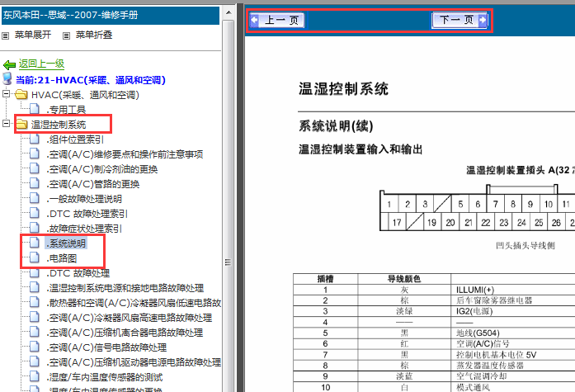The width and height of the screenshot is (575, 392).
Task: Open the .故障症状处理索引 page
Action: point(84,229)
